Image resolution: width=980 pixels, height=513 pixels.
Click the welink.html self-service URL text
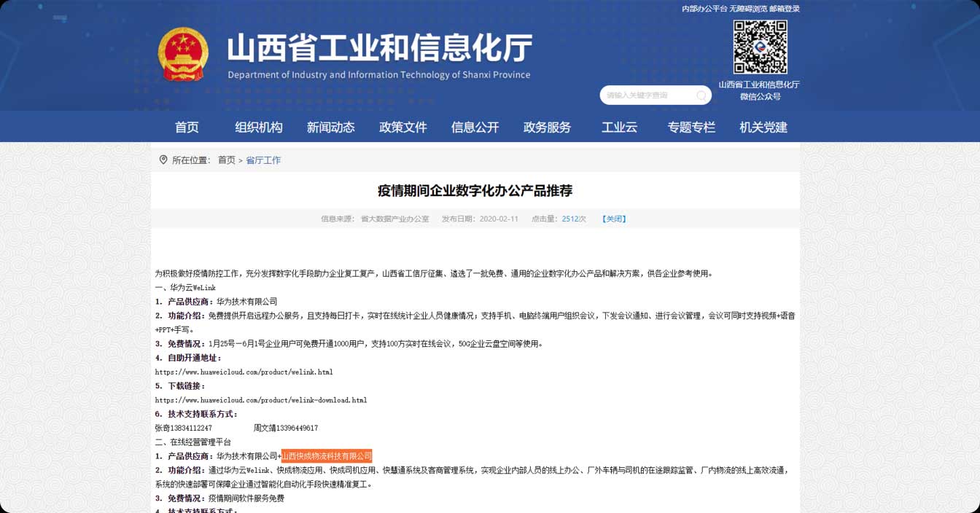244,372
